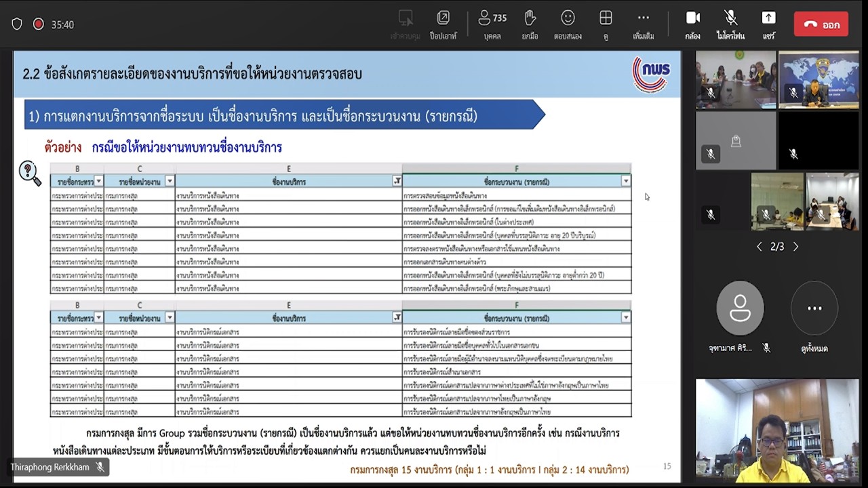The height and width of the screenshot is (488, 868).
Task: Click the shield privacy icon
Action: [17, 24]
